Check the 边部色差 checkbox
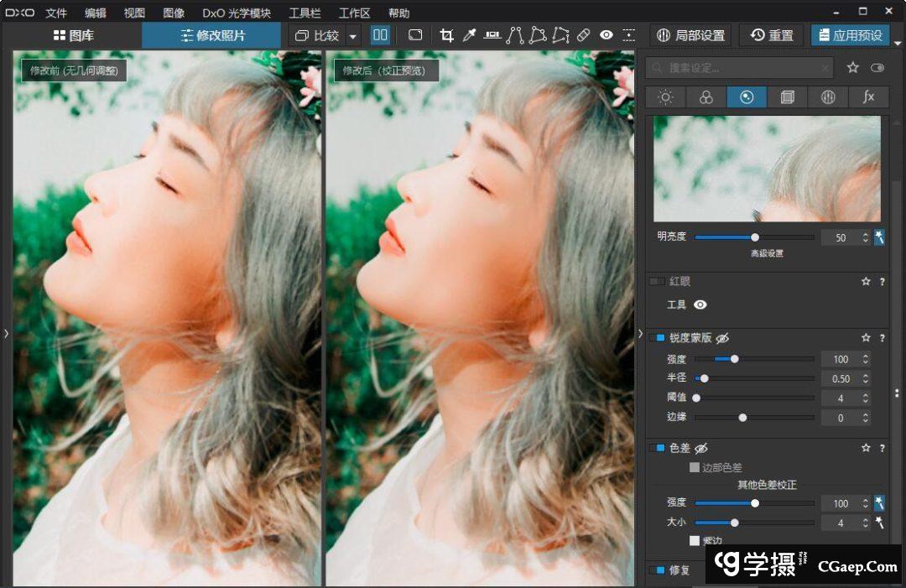906x588 pixels. 695,467
